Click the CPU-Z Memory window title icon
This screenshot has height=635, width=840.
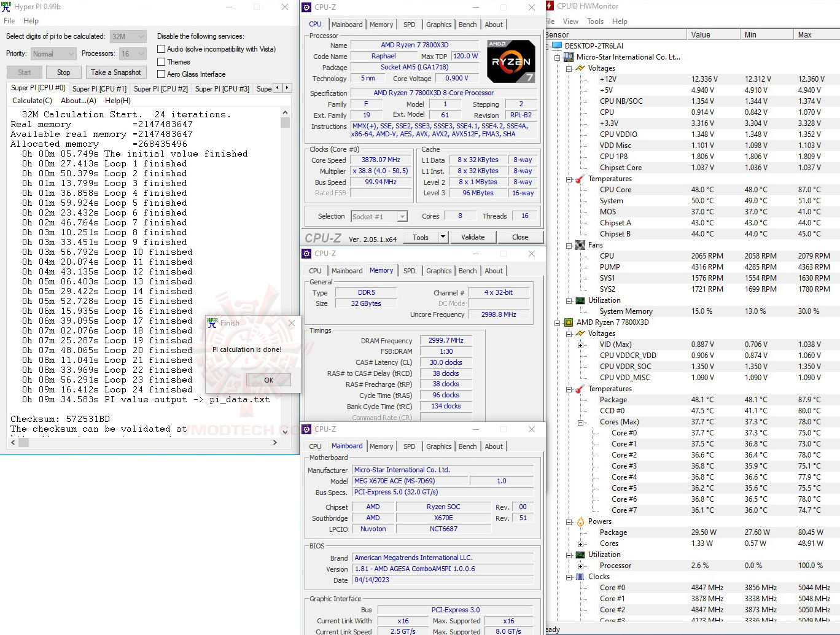tap(307, 254)
